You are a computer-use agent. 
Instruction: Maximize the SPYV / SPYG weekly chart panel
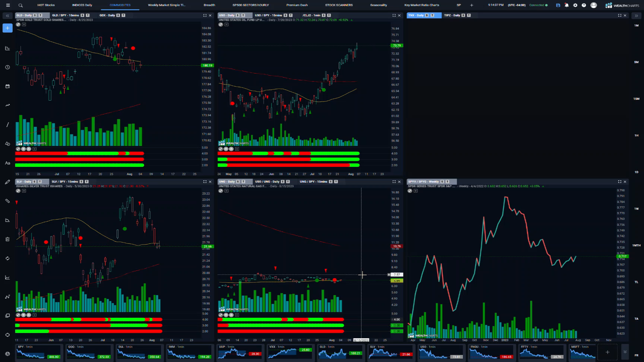(x=620, y=182)
